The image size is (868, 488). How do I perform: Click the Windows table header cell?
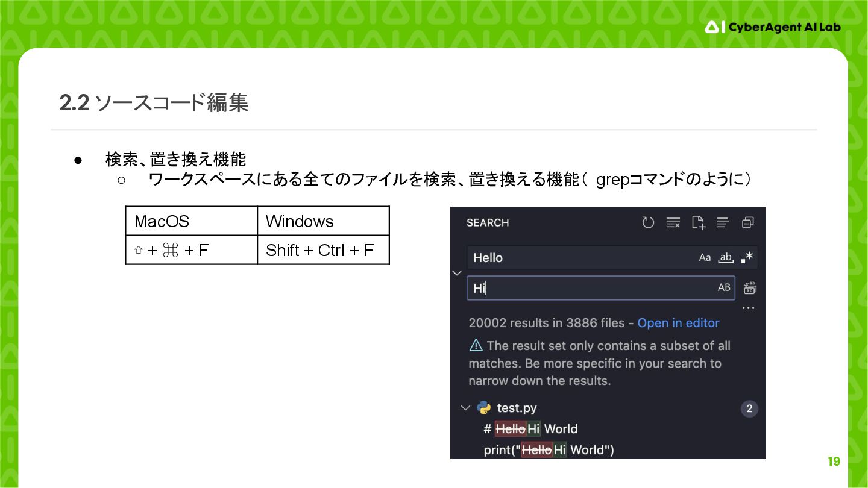tap(323, 221)
